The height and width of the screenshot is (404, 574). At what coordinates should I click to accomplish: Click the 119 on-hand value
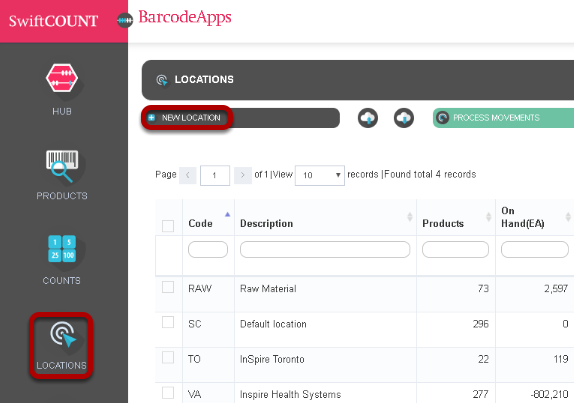point(560,359)
